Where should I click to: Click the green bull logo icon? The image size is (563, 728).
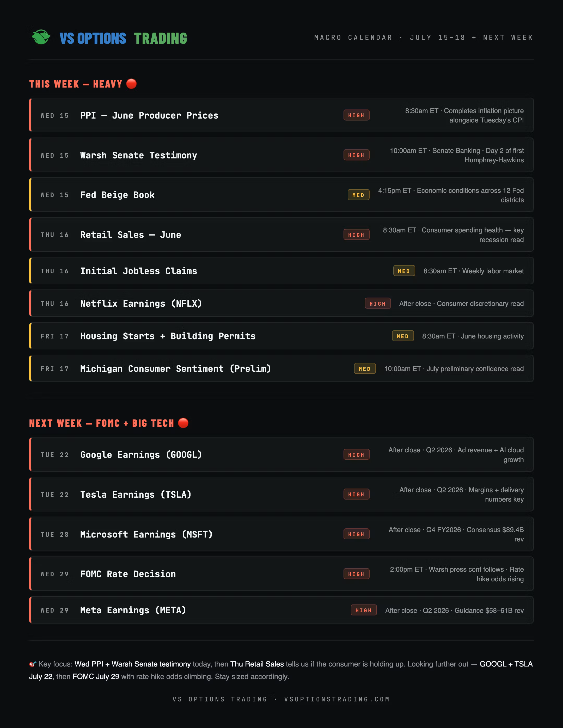point(41,37)
